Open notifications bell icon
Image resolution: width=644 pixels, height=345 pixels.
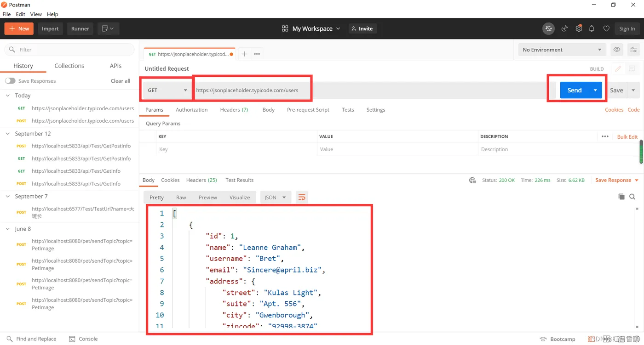click(592, 28)
